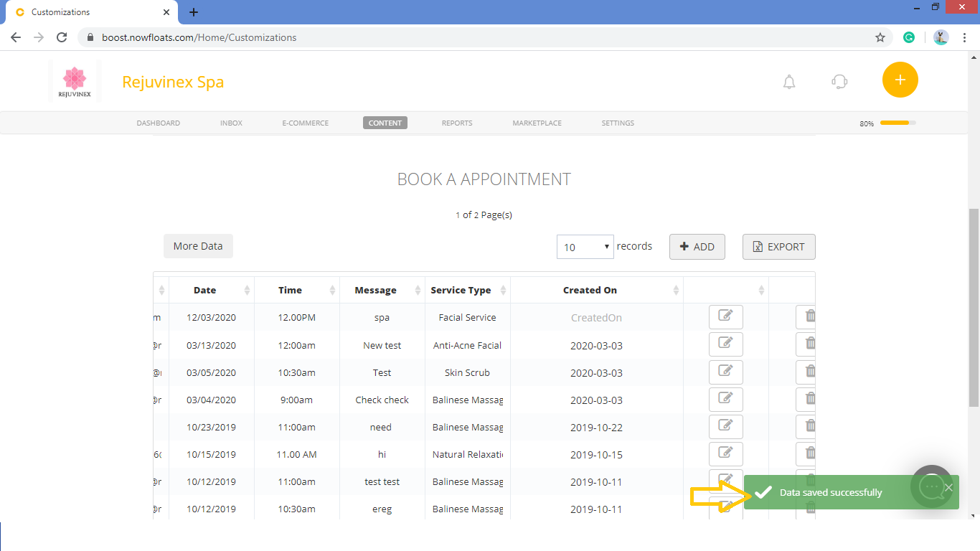Viewport: 980px width, 551px height.
Task: Open the Settings menu
Action: click(x=618, y=123)
